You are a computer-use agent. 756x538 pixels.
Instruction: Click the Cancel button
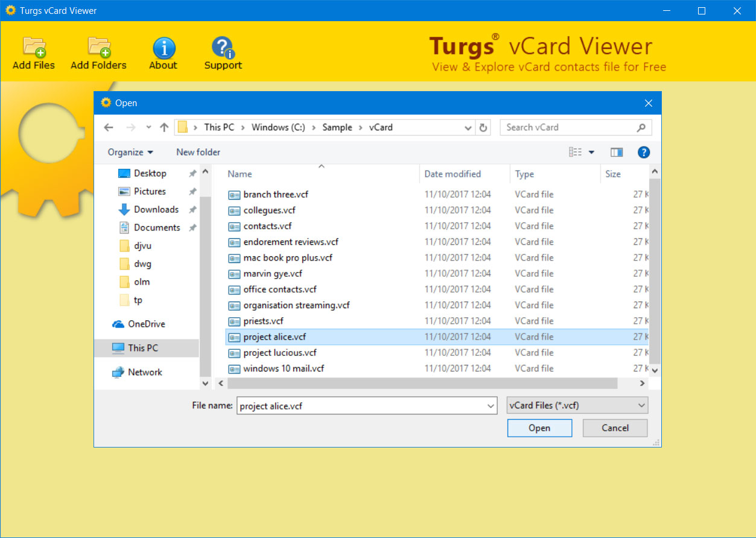615,428
